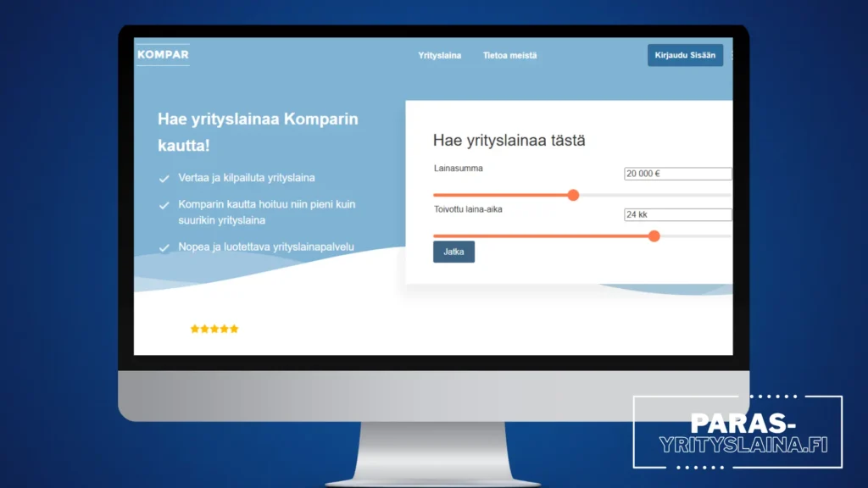Click the Paras-yrityslaina.fi watermark logo
Image resolution: width=868 pixels, height=488 pixels.
click(737, 433)
